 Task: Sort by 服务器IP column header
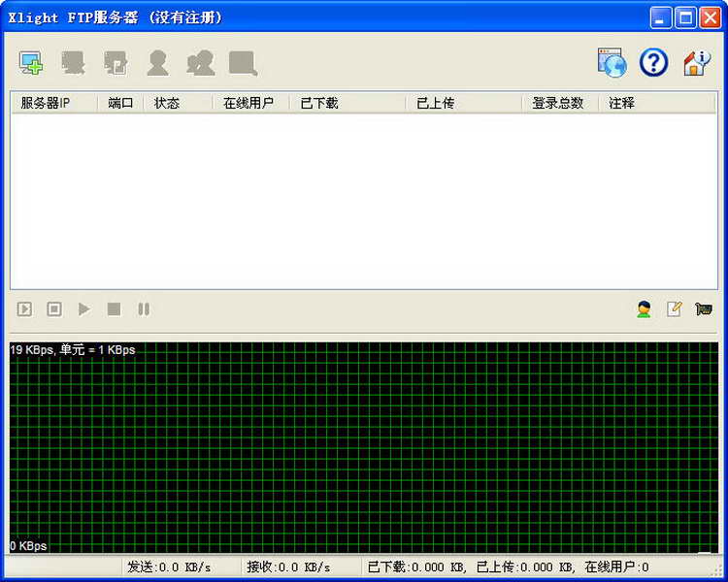point(54,103)
